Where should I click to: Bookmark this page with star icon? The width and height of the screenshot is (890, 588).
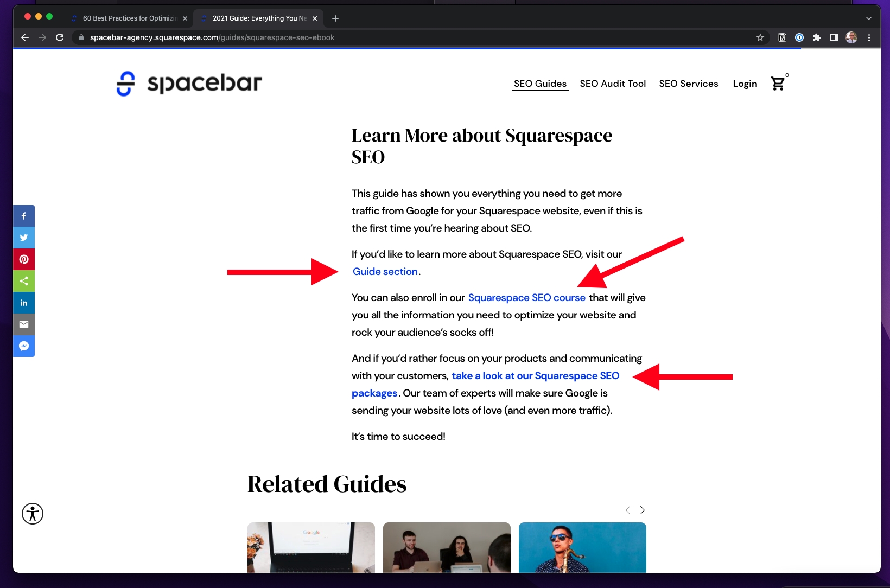pyautogui.click(x=760, y=37)
